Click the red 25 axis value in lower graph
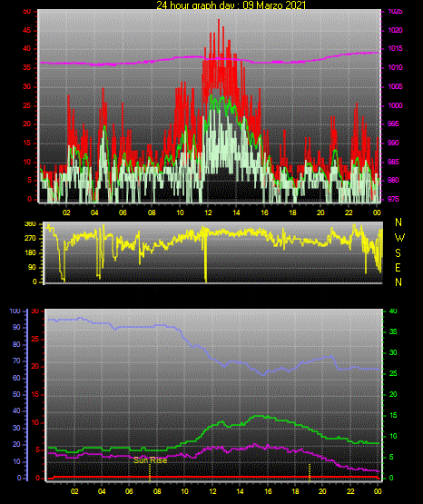423x504 pixels. (x=35, y=339)
